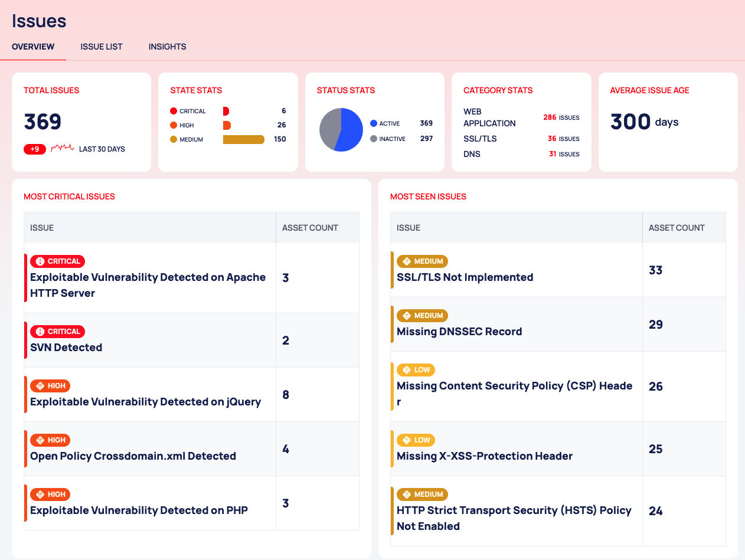Open the 31 DNS issues
The image size is (745, 560).
click(563, 154)
